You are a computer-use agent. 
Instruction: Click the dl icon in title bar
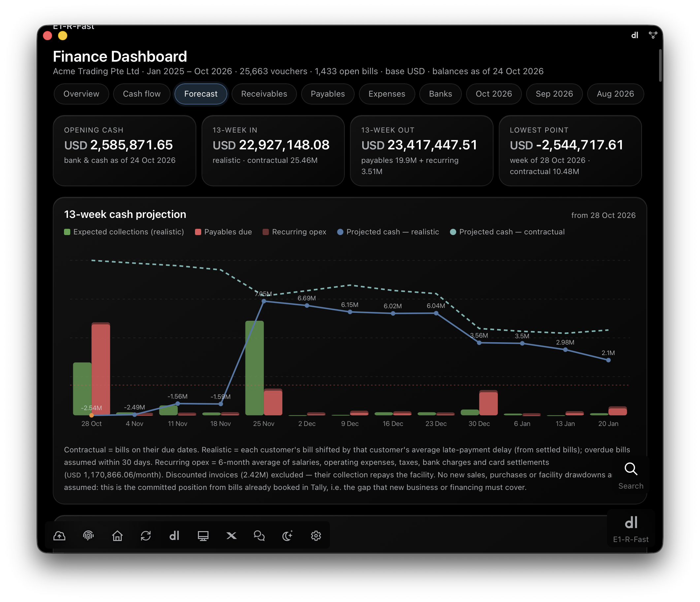pyautogui.click(x=635, y=35)
